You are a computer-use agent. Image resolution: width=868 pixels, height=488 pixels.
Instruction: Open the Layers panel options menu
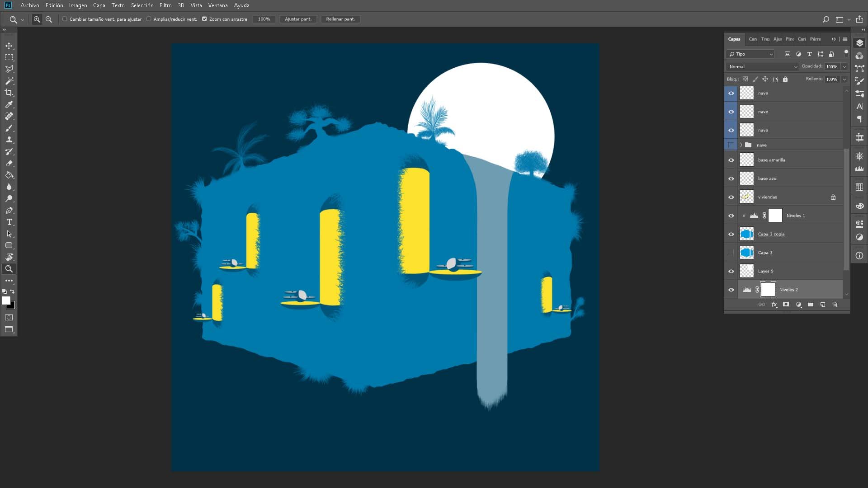coord(844,39)
